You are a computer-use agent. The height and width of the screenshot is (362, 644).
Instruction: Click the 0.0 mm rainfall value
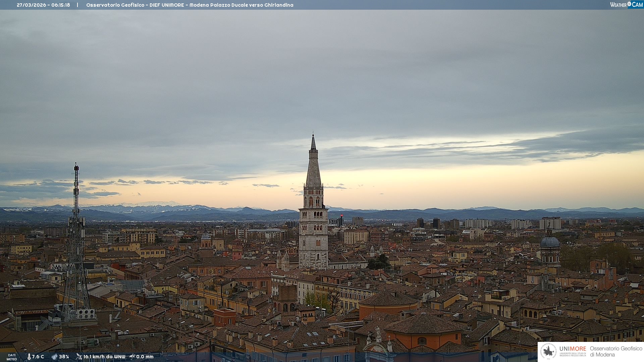(x=145, y=357)
